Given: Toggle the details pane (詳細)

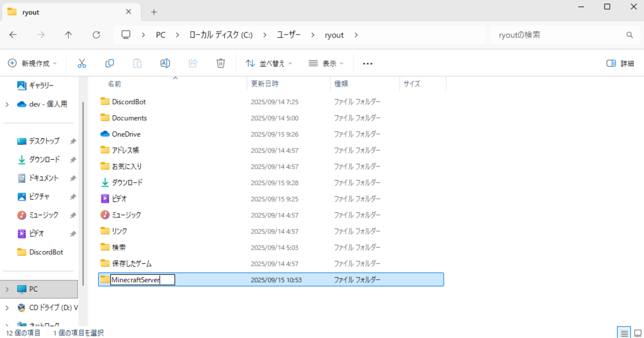Looking at the screenshot, I should pyautogui.click(x=620, y=63).
